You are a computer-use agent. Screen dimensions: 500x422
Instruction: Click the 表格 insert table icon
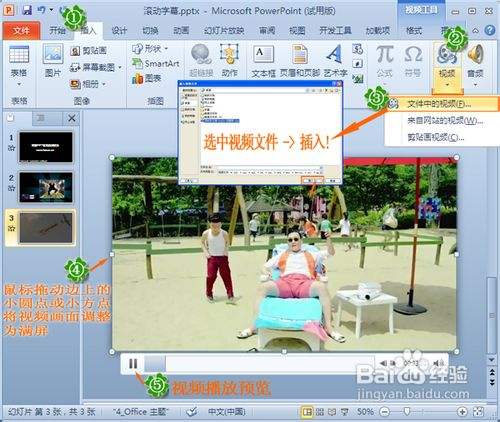pyautogui.click(x=19, y=55)
